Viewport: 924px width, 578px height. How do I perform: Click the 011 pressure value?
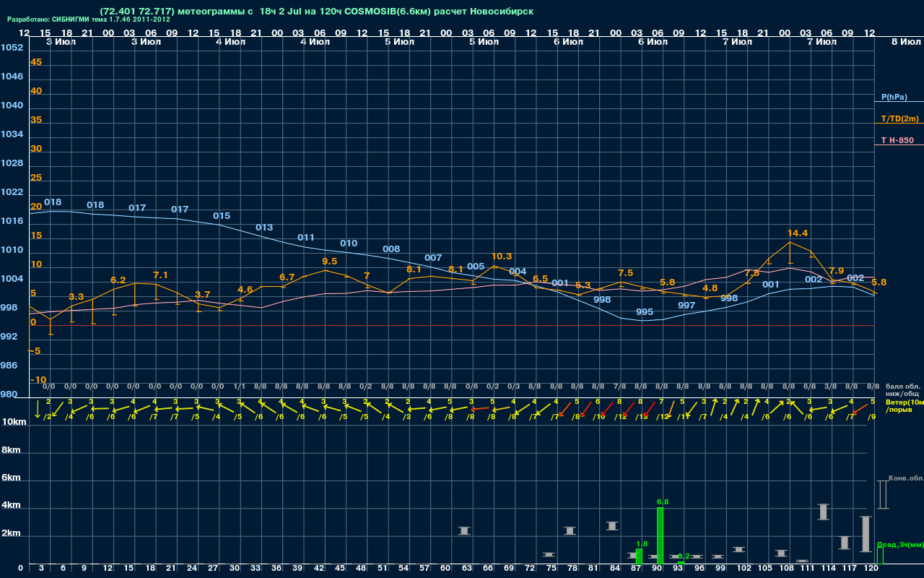[306, 238]
